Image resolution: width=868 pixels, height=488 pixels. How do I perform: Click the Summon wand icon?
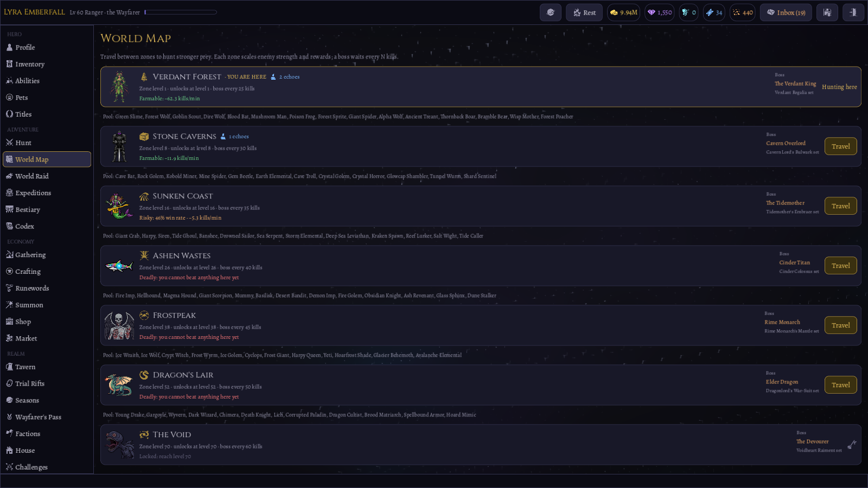click(9, 305)
